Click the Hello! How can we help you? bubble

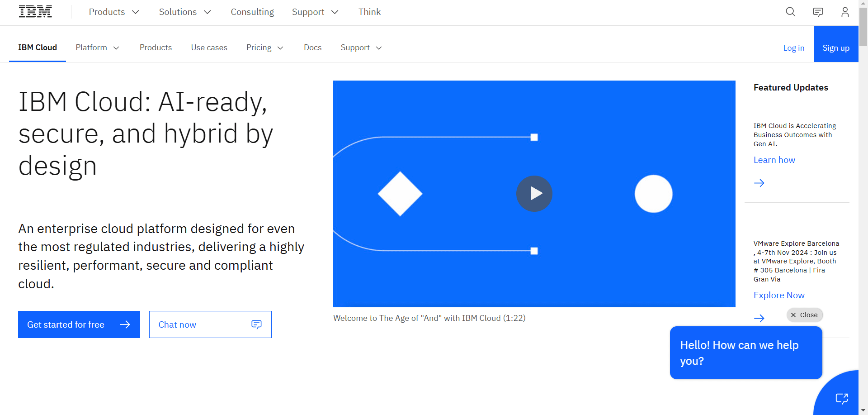746,353
